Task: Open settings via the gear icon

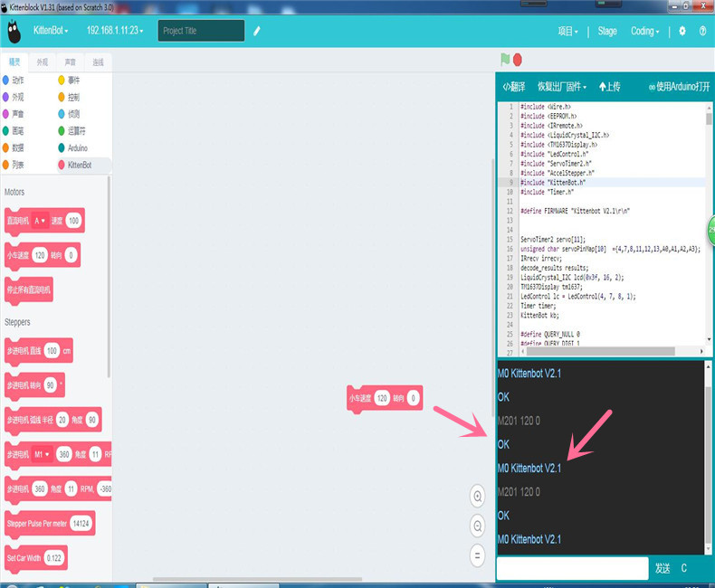Action: click(x=682, y=31)
